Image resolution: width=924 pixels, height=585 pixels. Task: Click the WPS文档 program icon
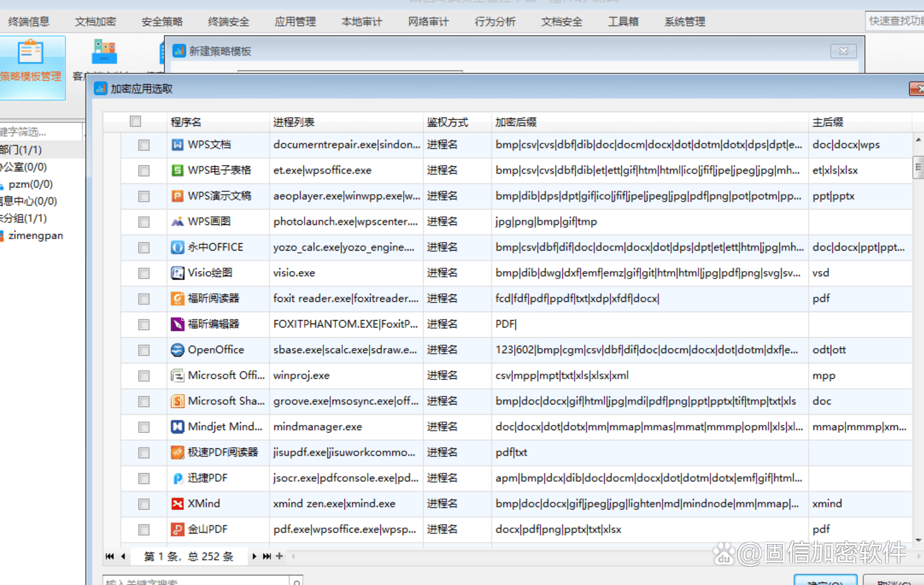click(x=178, y=145)
